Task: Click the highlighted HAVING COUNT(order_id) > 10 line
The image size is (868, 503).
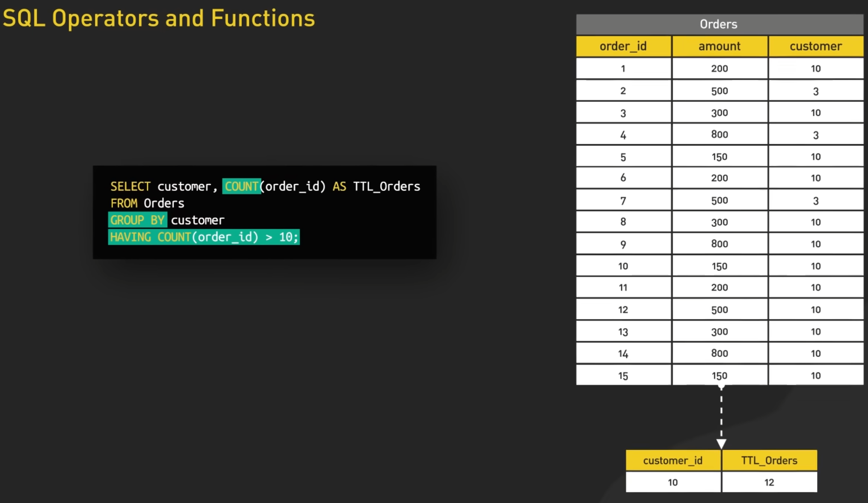Action: [x=204, y=237]
